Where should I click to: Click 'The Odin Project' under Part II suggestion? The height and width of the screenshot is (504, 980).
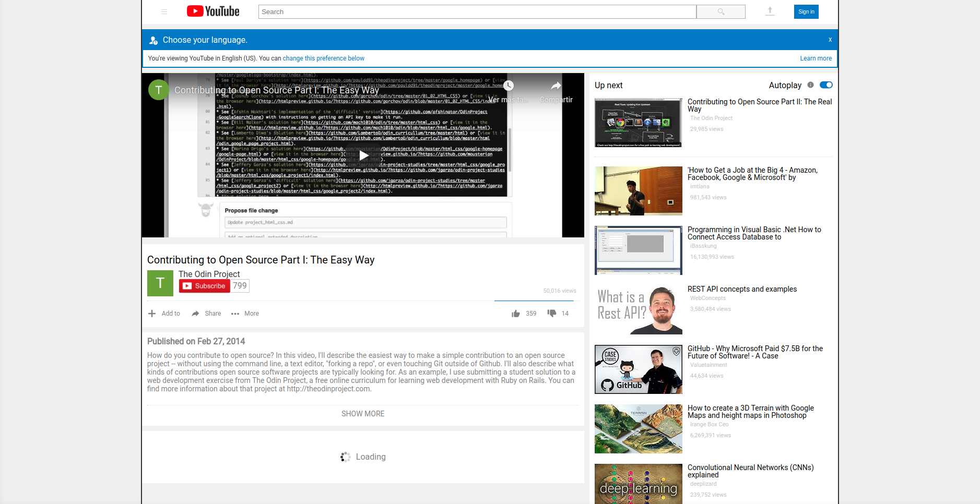[711, 118]
